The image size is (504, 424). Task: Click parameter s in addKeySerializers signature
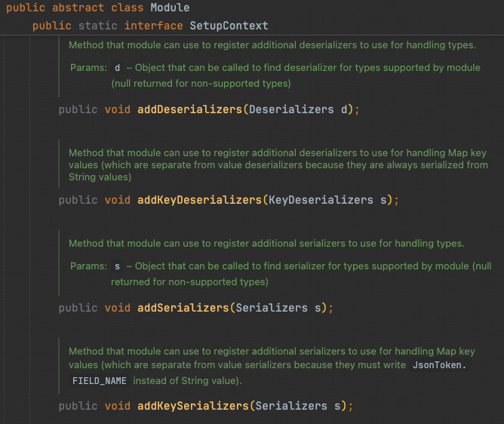point(337,406)
